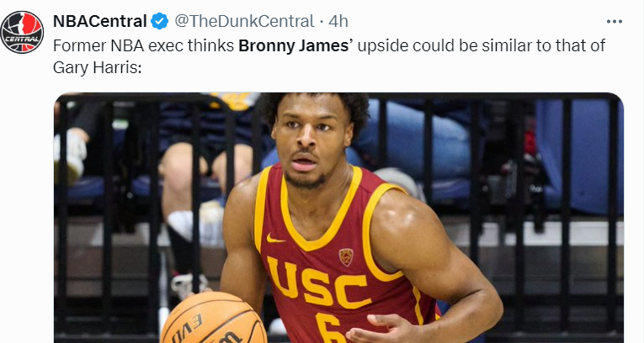Click the blue verified checkmark badge
This screenshot has width=644, height=343.
(x=160, y=20)
